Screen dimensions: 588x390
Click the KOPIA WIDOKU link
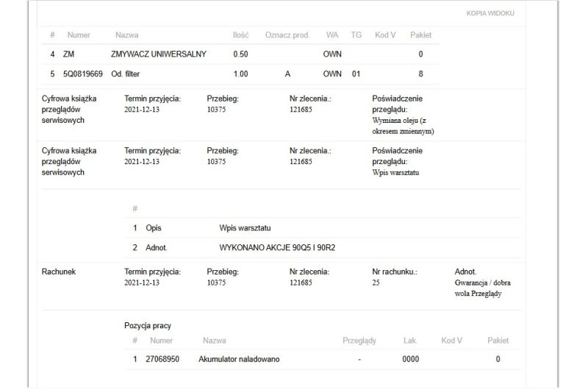coord(490,13)
